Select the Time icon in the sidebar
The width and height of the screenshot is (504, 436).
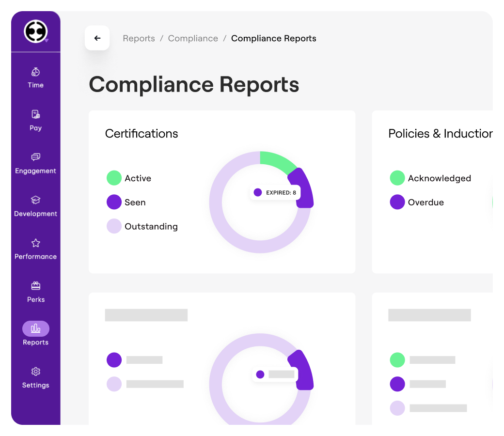point(35,72)
